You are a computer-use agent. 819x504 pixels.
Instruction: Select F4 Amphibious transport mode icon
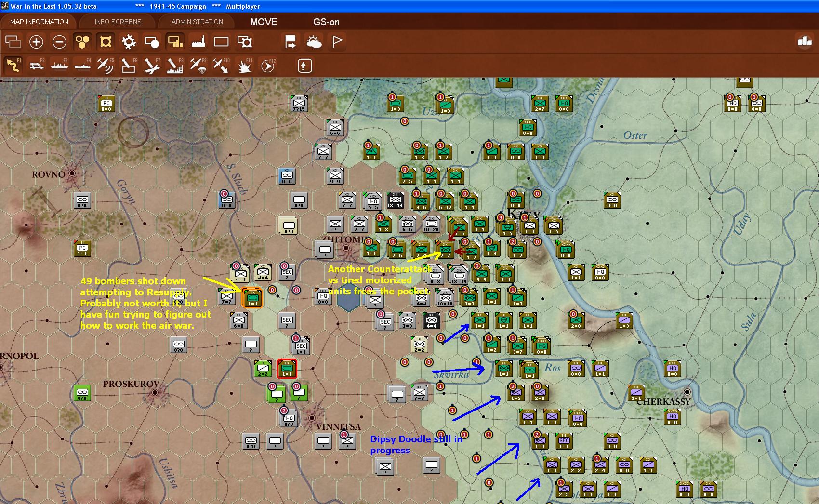click(82, 66)
